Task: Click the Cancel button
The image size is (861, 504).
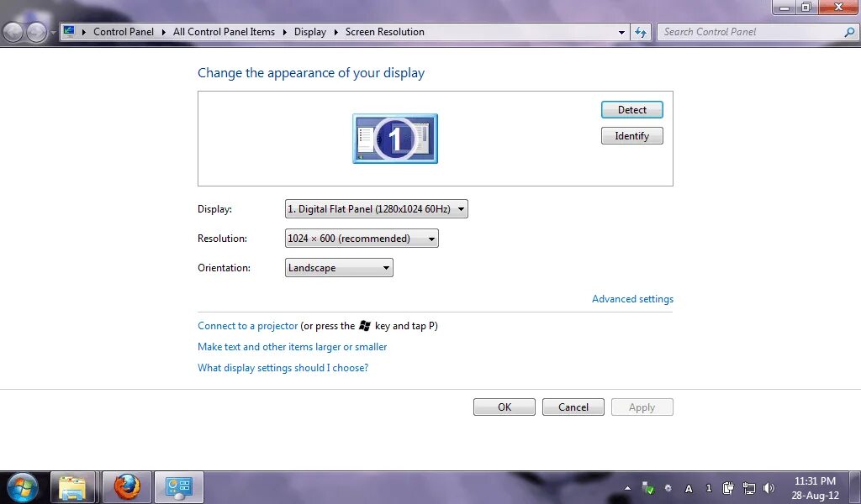Action: pos(573,407)
